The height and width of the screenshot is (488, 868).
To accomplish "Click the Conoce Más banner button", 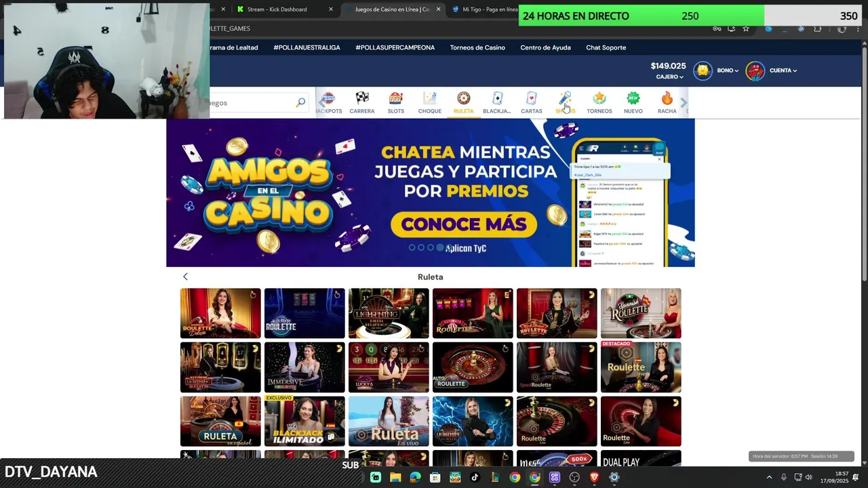I will [464, 223].
